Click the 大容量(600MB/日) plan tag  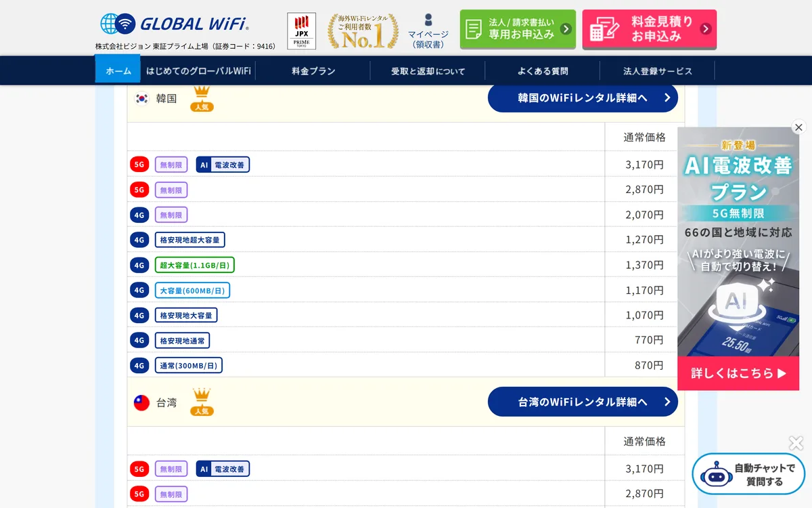(192, 290)
